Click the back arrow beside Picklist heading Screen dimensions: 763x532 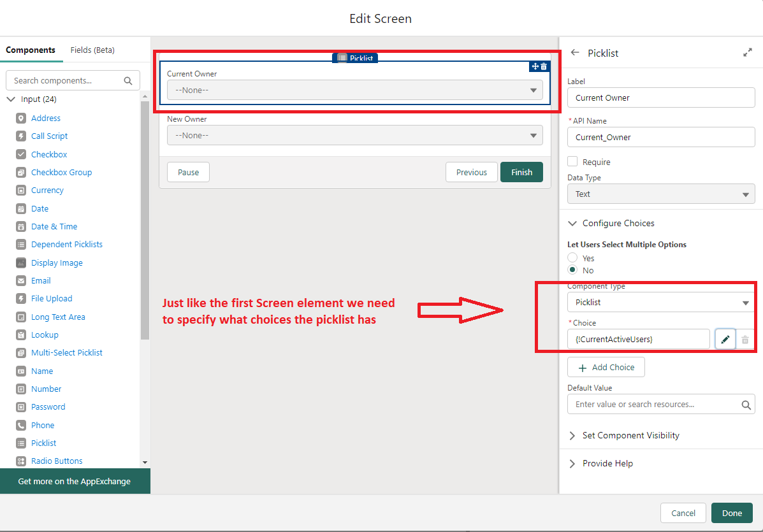coord(575,53)
